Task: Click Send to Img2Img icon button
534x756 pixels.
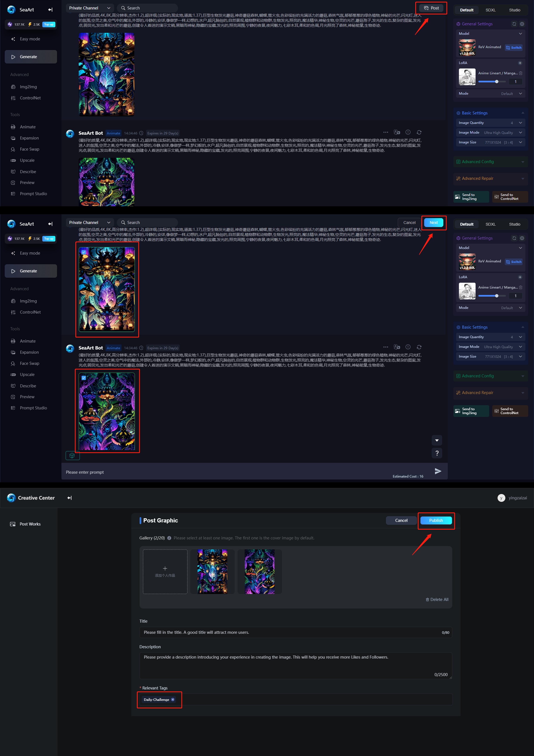Action: 469,197
